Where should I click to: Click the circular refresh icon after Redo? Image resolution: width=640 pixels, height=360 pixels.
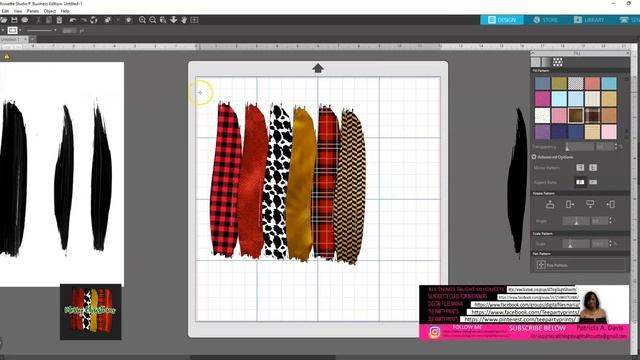tap(94, 20)
